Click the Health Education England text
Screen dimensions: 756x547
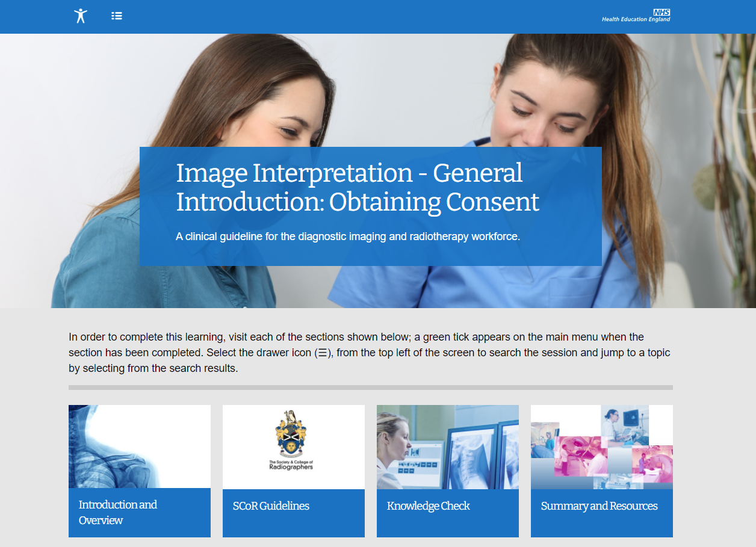(635, 20)
